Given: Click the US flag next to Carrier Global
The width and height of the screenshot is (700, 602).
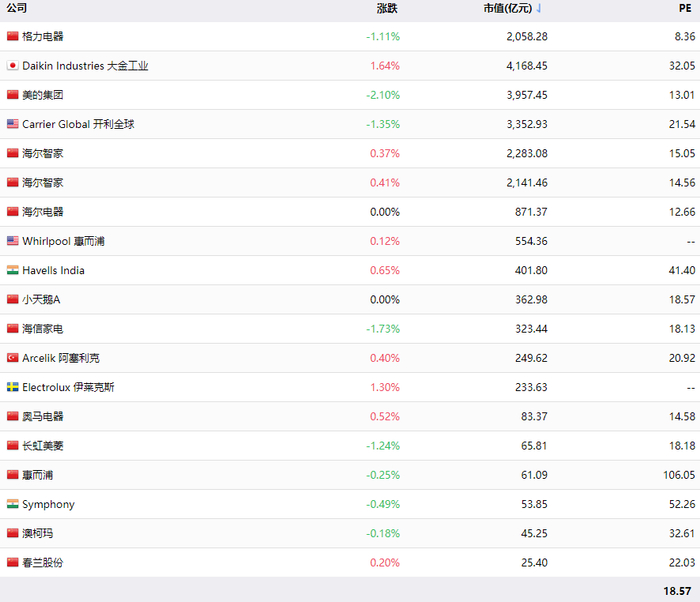Looking at the screenshot, I should (x=13, y=124).
